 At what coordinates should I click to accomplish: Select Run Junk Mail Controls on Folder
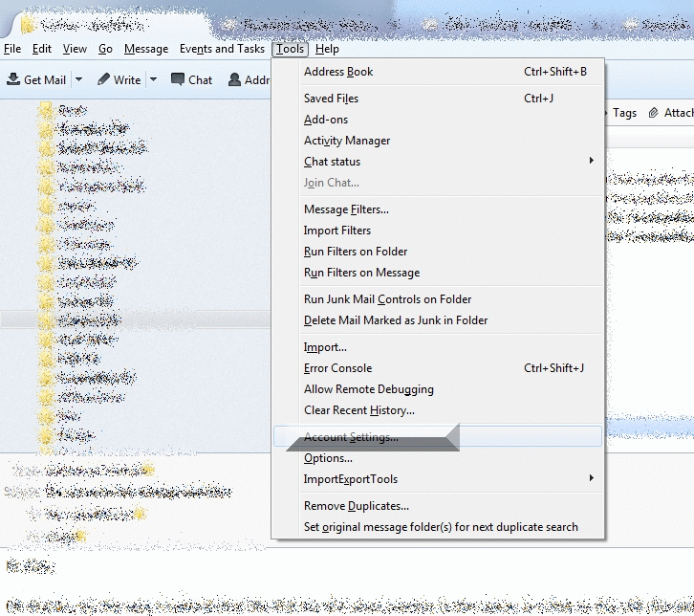(438, 299)
